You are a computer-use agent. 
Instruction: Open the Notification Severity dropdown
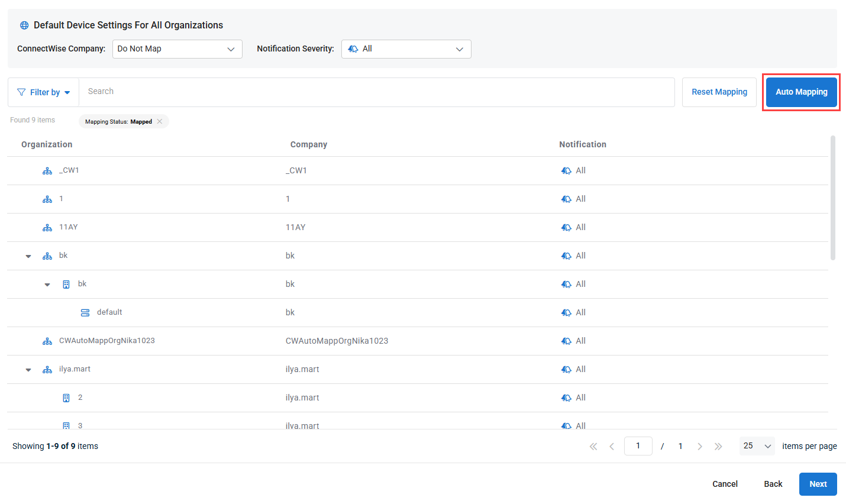406,49
